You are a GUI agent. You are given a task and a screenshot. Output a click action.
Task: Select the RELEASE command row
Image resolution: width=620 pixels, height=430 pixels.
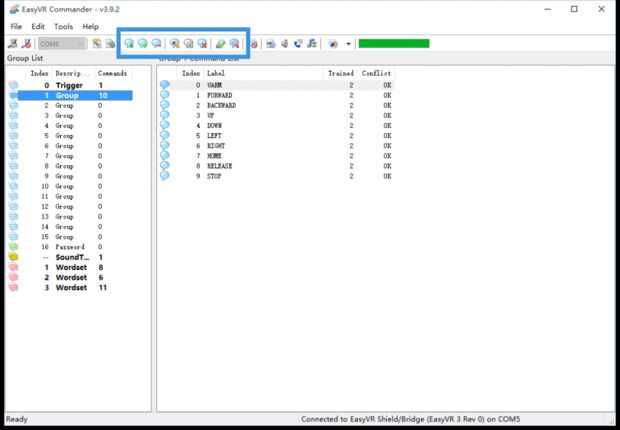(x=276, y=166)
